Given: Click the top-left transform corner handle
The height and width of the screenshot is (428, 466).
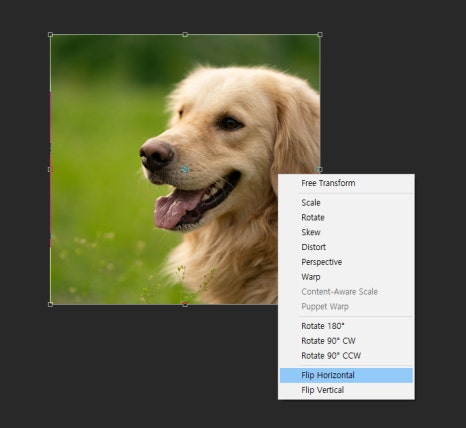Looking at the screenshot, I should pos(50,35).
